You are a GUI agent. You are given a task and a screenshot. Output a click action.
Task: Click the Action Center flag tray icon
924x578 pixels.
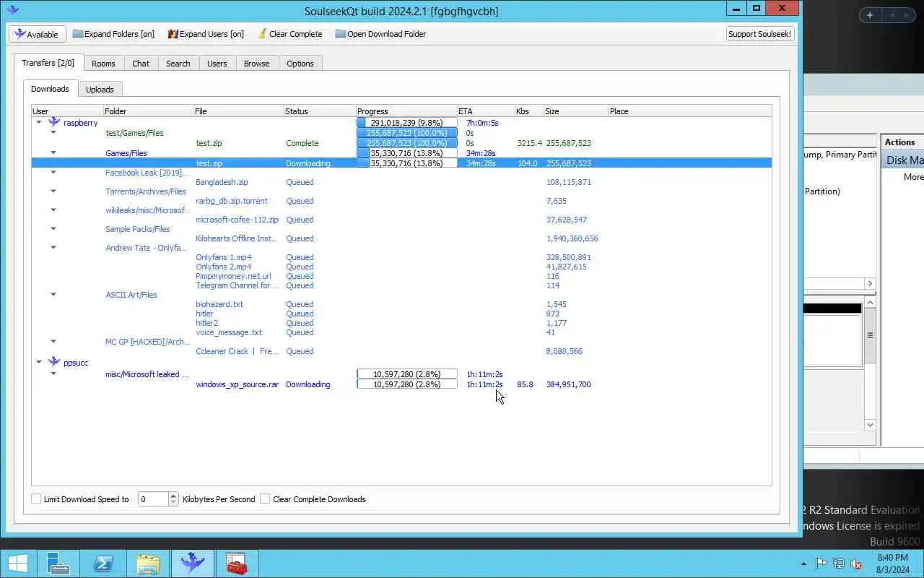tap(821, 564)
